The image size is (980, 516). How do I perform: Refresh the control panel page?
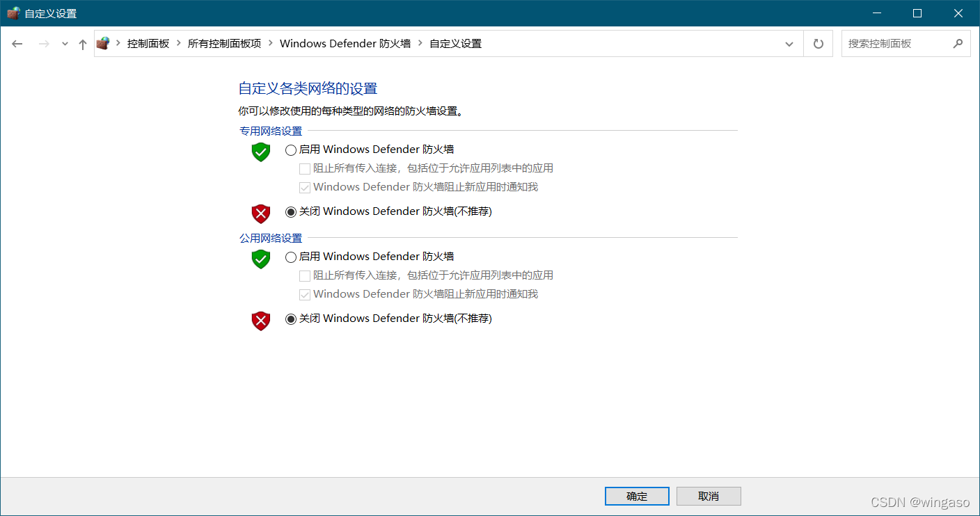click(819, 44)
